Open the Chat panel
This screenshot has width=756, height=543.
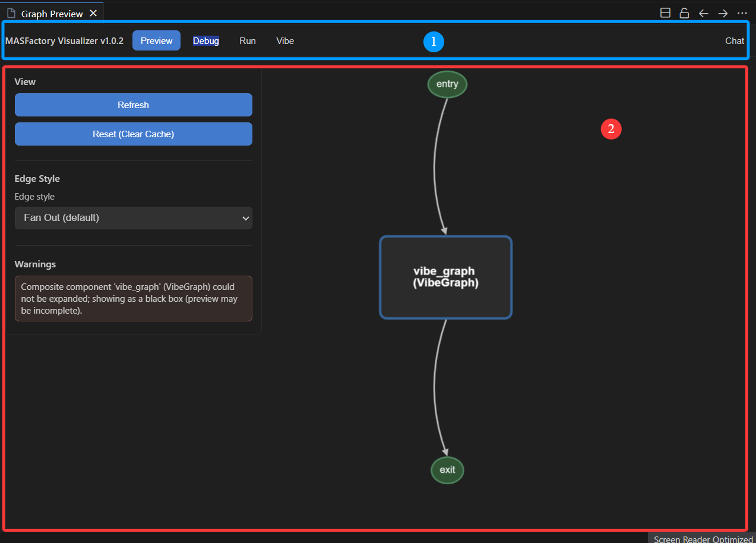(734, 40)
